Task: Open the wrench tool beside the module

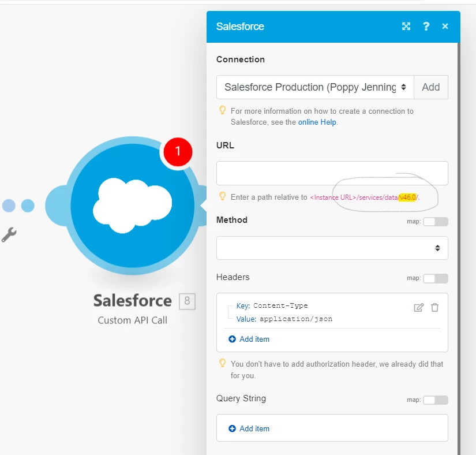Action: [x=9, y=235]
